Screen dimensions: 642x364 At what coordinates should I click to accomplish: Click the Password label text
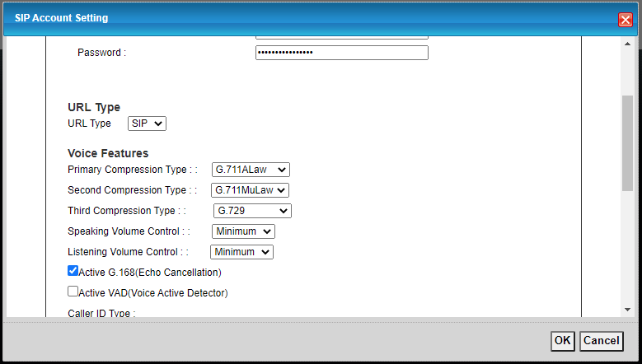coord(101,53)
